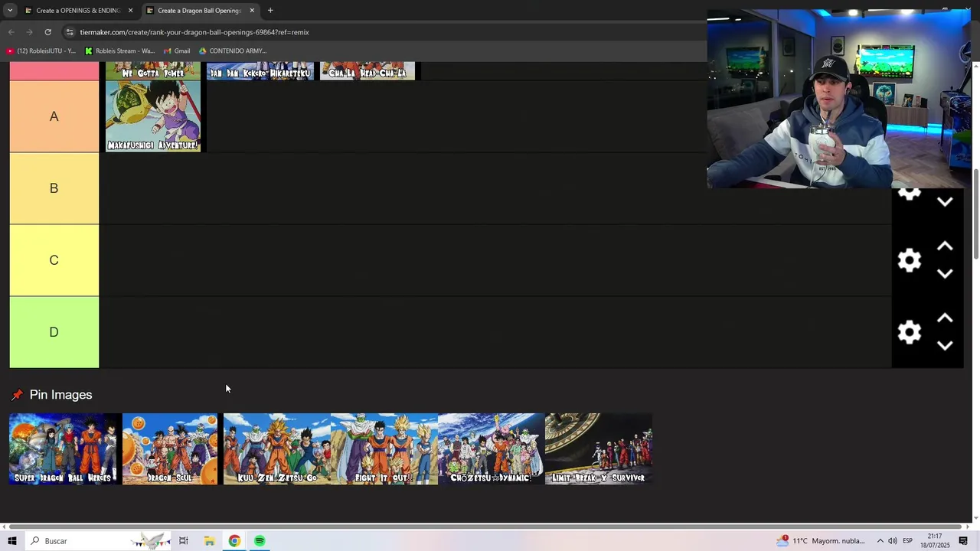
Task: Go forward in browser history
Action: 29,32
